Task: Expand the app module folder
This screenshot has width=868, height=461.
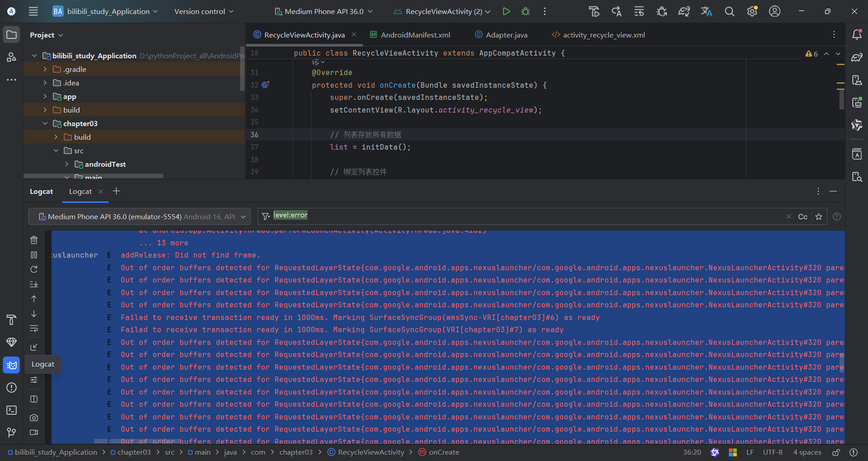Action: 45,96
